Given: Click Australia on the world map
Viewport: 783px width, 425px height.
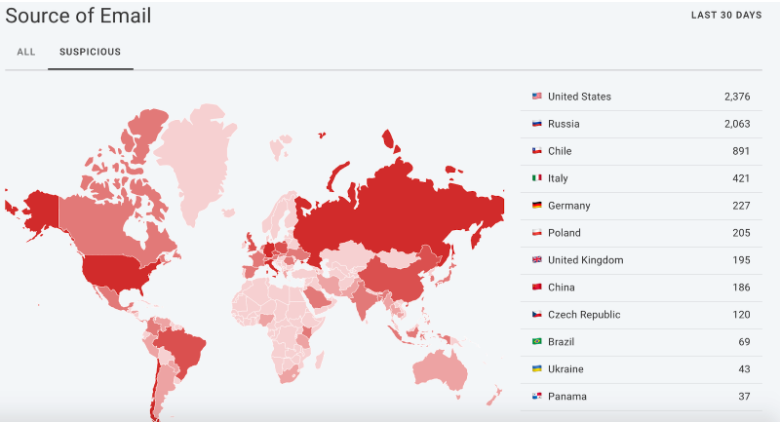Looking at the screenshot, I should [440, 371].
